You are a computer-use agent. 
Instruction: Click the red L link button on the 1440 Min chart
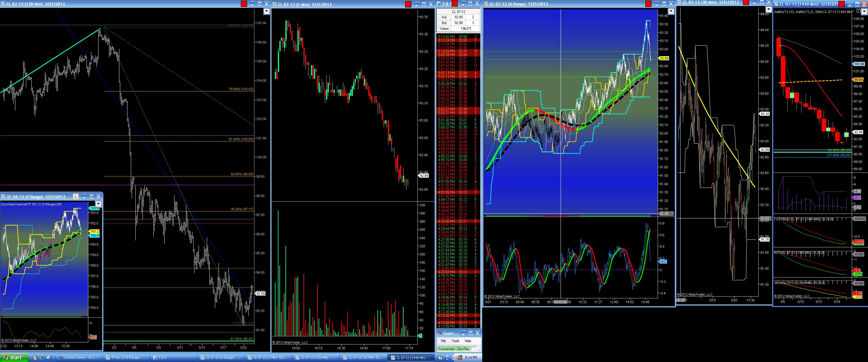pos(841,4)
